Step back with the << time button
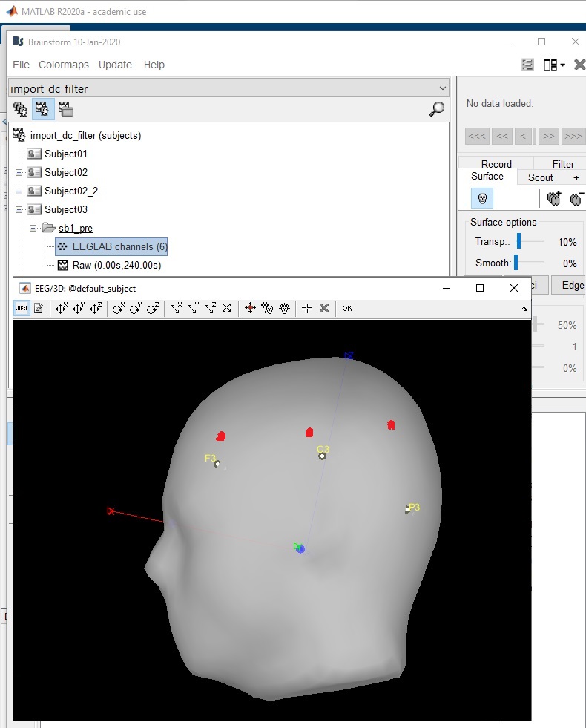The width and height of the screenshot is (586, 728). pyautogui.click(x=502, y=136)
